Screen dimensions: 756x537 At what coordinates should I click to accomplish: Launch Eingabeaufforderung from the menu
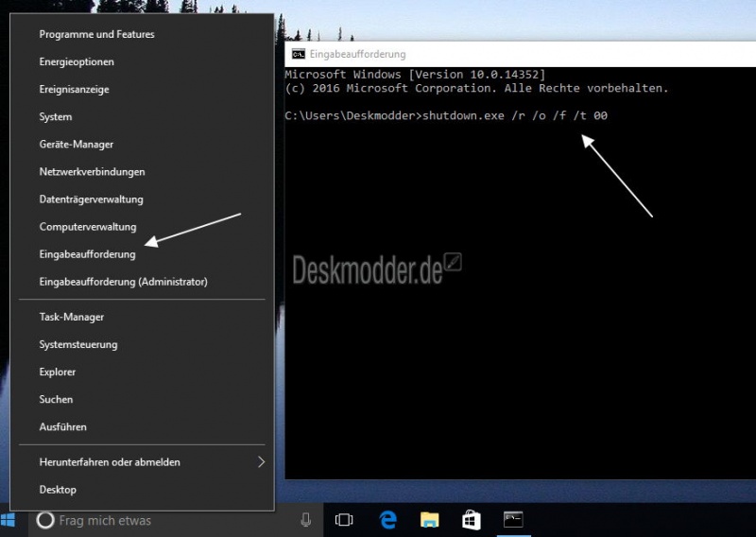[143, 254]
